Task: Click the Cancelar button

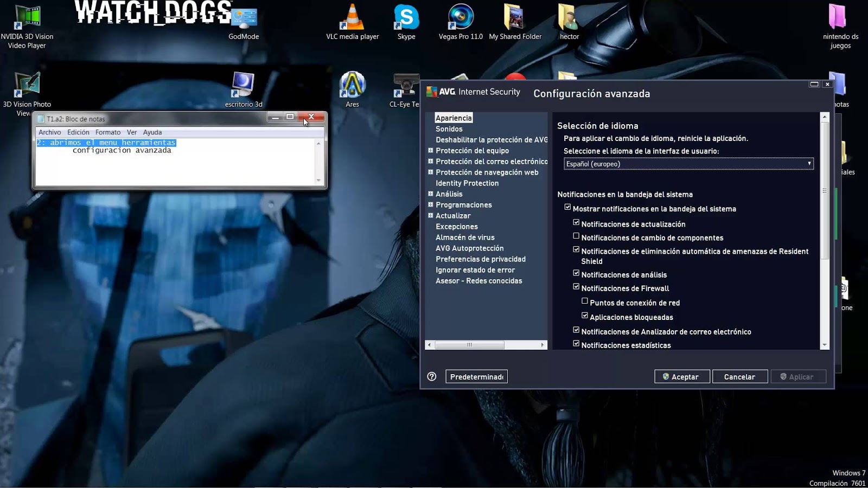Action: (x=739, y=377)
